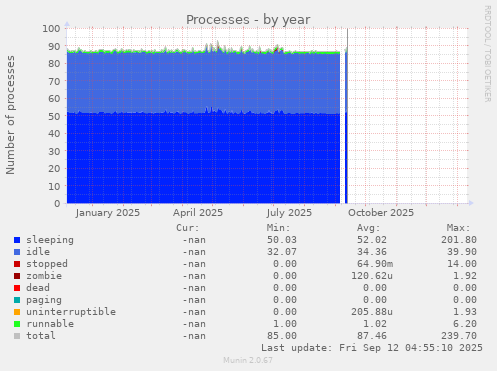Click sleeping min value 50.03
This screenshot has width=497, height=371.
(282, 240)
